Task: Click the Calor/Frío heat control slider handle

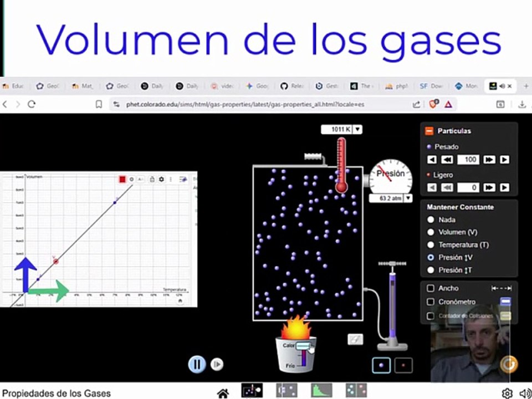Action: [303, 346]
